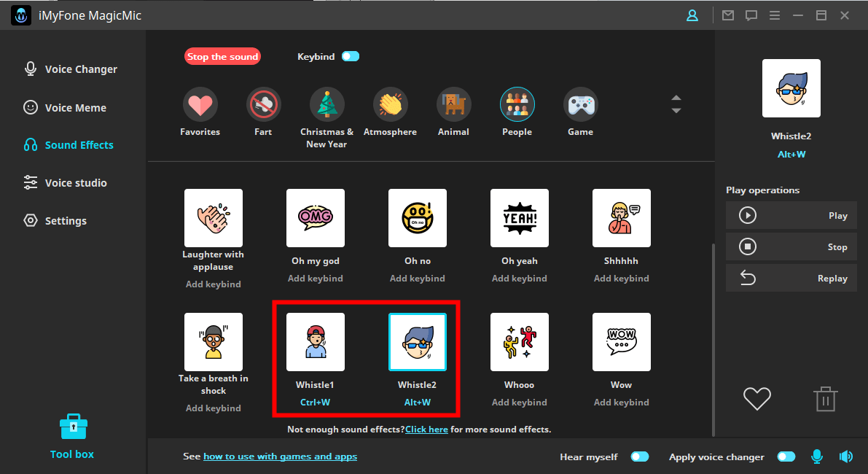Click the sound list vertical scrollbar
This screenshot has width=868, height=474.
tap(713, 339)
